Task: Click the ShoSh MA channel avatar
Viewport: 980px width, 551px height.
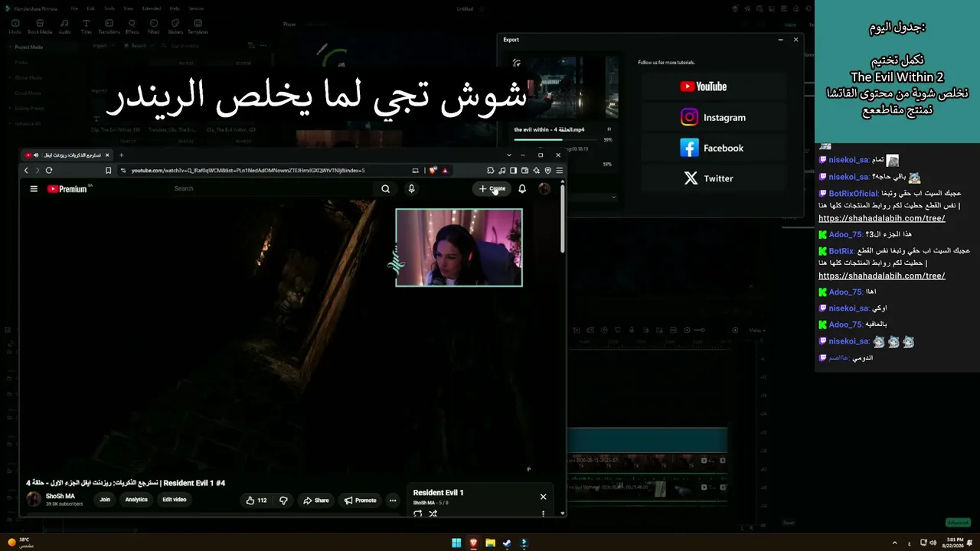Action: pyautogui.click(x=34, y=500)
